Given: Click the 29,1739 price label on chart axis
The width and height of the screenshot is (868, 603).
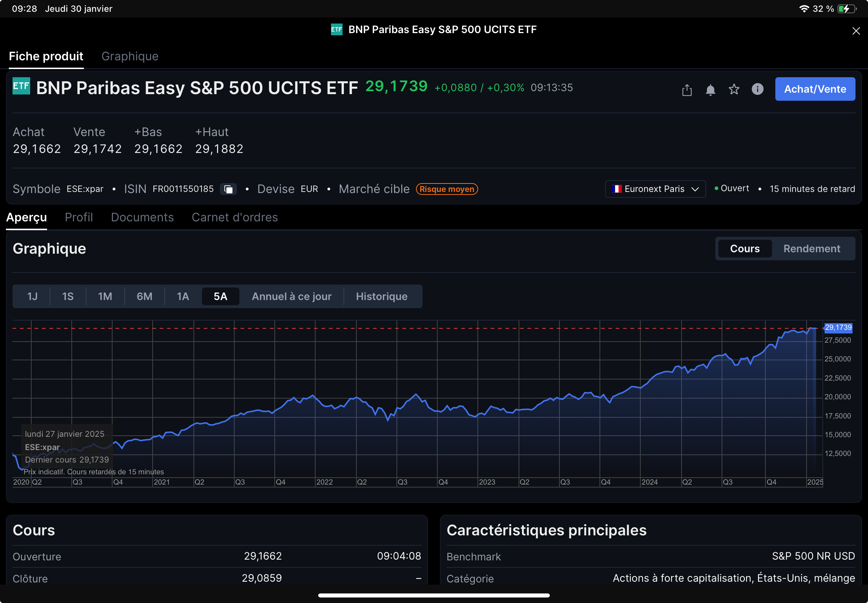Looking at the screenshot, I should pos(837,328).
